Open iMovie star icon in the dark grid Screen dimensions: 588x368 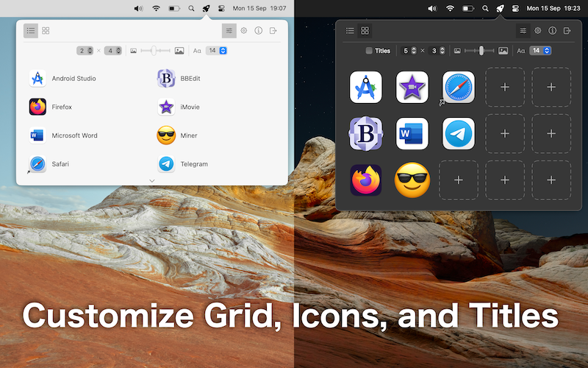tap(412, 88)
